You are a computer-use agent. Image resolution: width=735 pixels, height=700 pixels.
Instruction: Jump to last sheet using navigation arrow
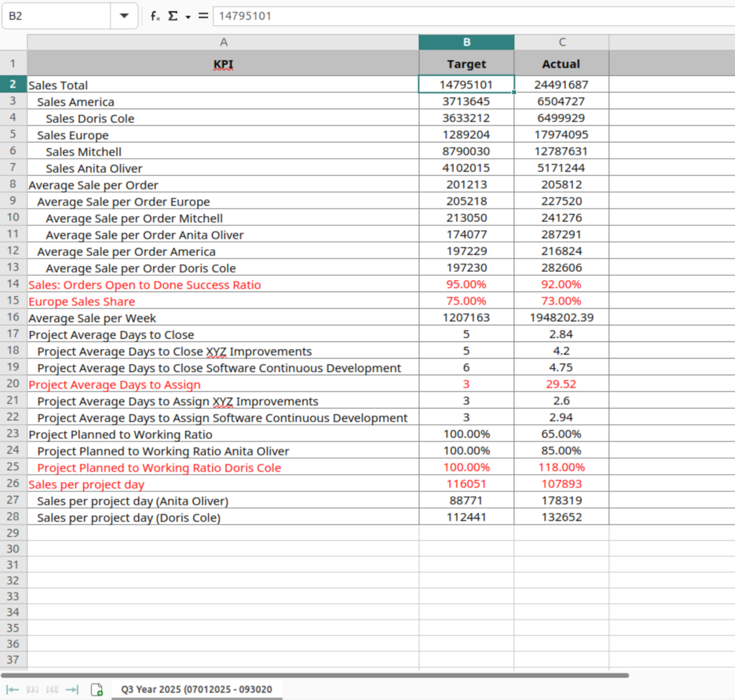[72, 690]
